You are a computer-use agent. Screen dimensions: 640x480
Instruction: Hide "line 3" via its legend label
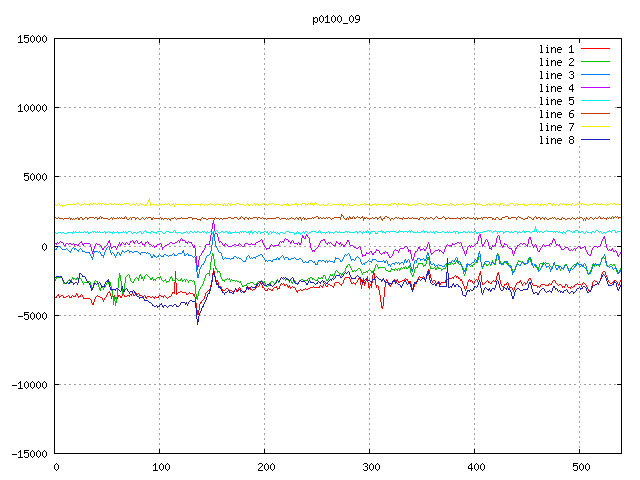tap(556, 75)
